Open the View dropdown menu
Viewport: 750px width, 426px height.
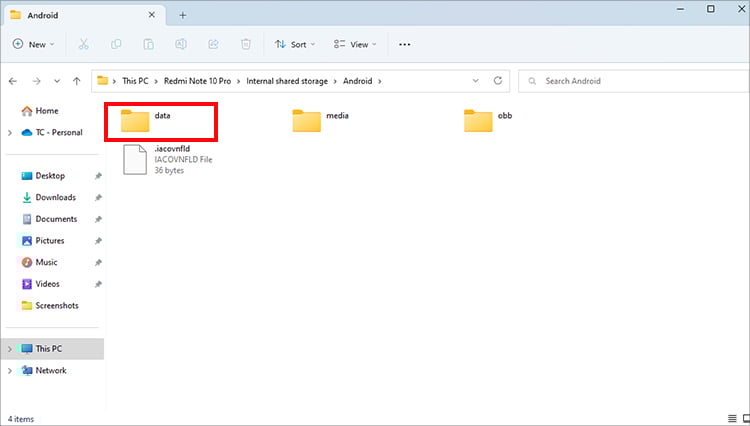[355, 44]
